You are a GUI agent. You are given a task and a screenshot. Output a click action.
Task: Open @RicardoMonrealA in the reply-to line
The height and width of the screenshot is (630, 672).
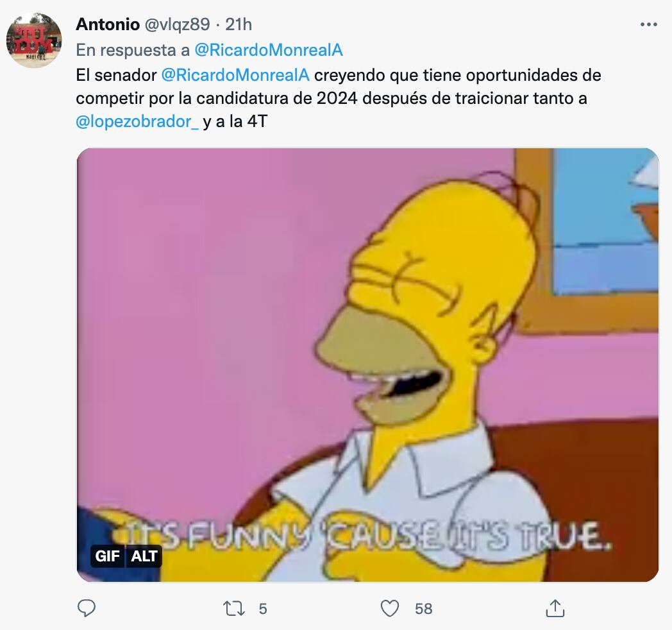point(269,50)
